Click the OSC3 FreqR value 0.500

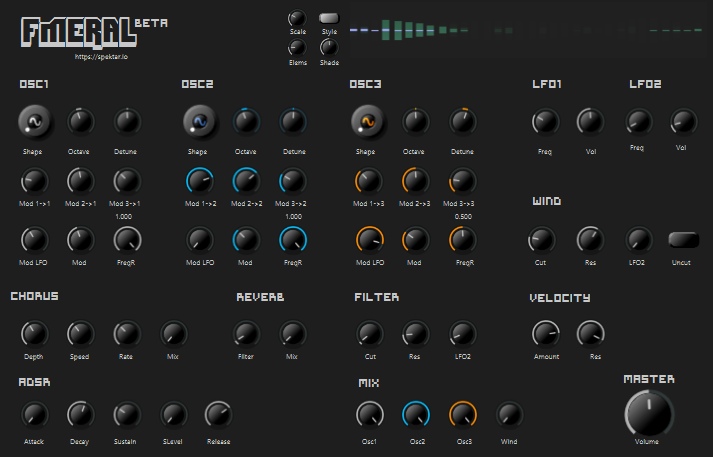(x=463, y=216)
